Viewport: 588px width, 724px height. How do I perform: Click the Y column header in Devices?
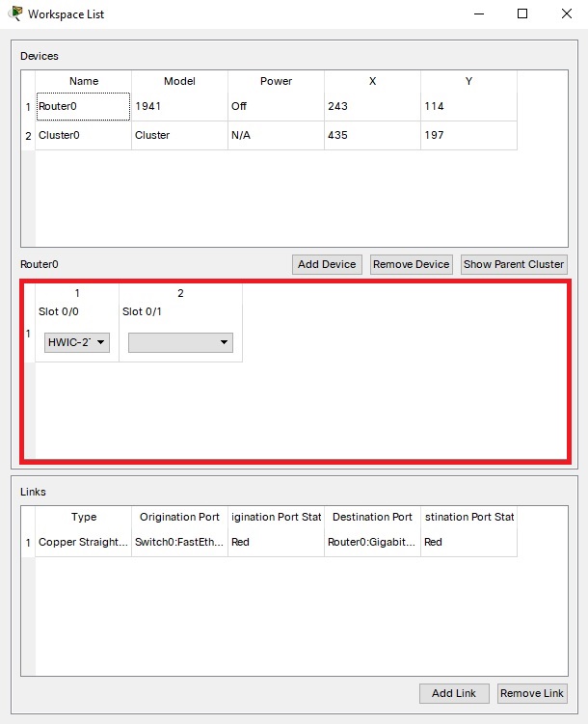pyautogui.click(x=468, y=81)
